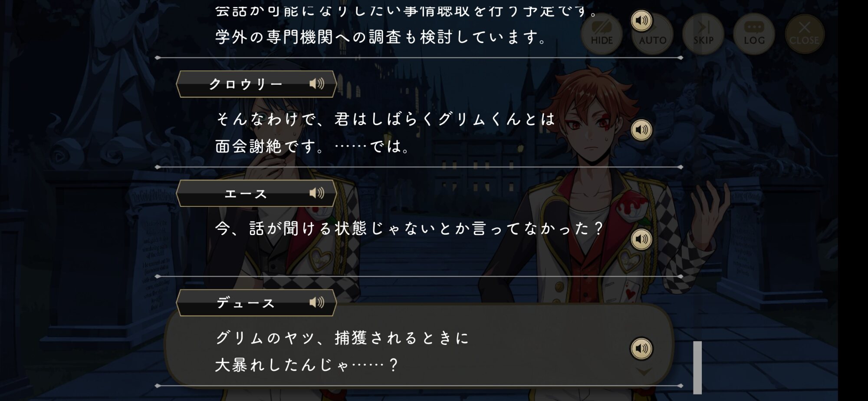Screen dimensions: 868x401
Task: Tap speaker icon on デュース name tag
Action: click(317, 302)
